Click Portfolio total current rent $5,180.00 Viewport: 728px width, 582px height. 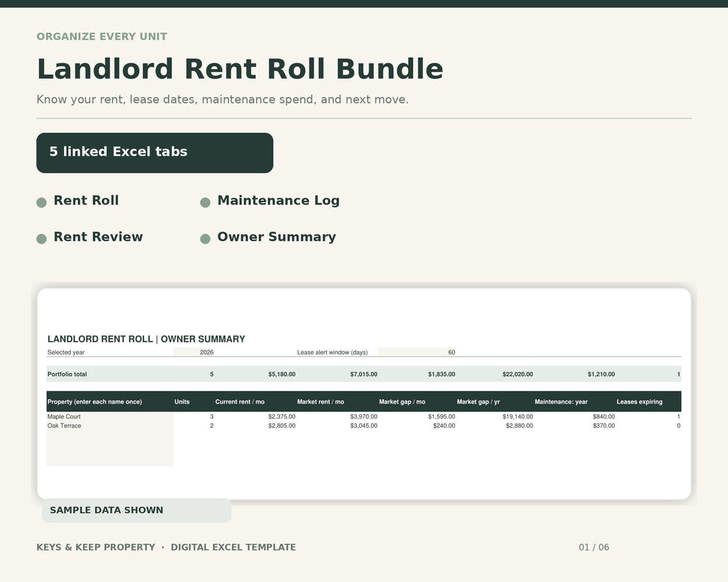[x=282, y=374]
